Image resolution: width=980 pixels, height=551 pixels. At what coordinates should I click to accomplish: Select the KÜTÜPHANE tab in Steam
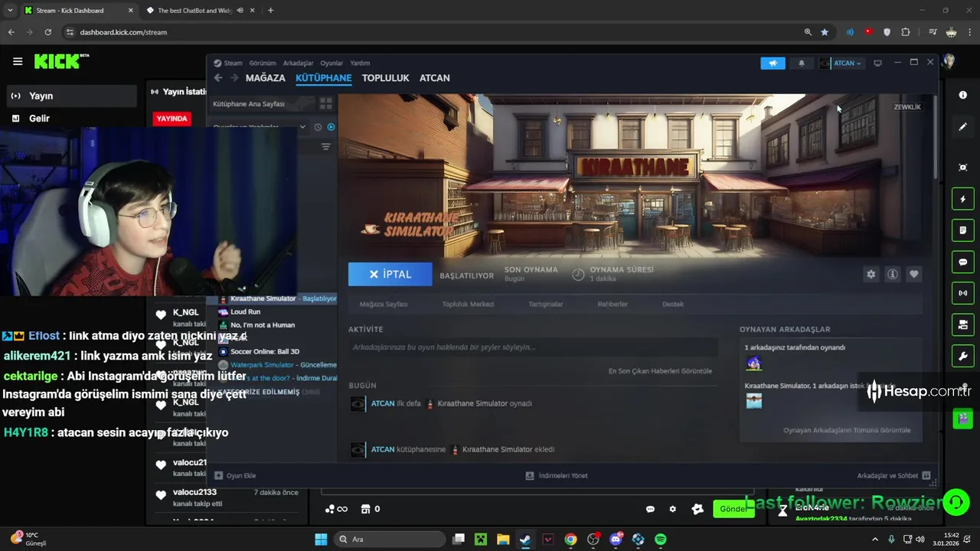pyautogui.click(x=323, y=78)
